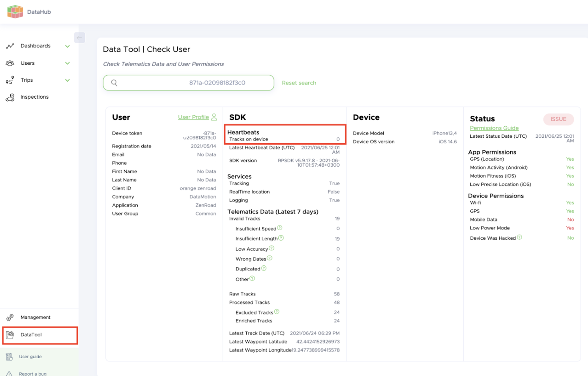Click the Management gears icon
This screenshot has height=376, width=588.
click(x=10, y=318)
